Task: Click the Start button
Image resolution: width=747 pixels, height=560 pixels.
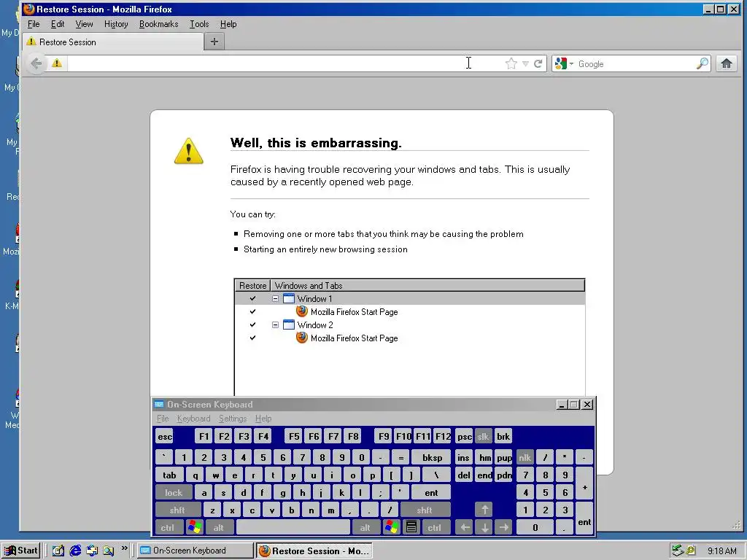Action: click(x=21, y=551)
